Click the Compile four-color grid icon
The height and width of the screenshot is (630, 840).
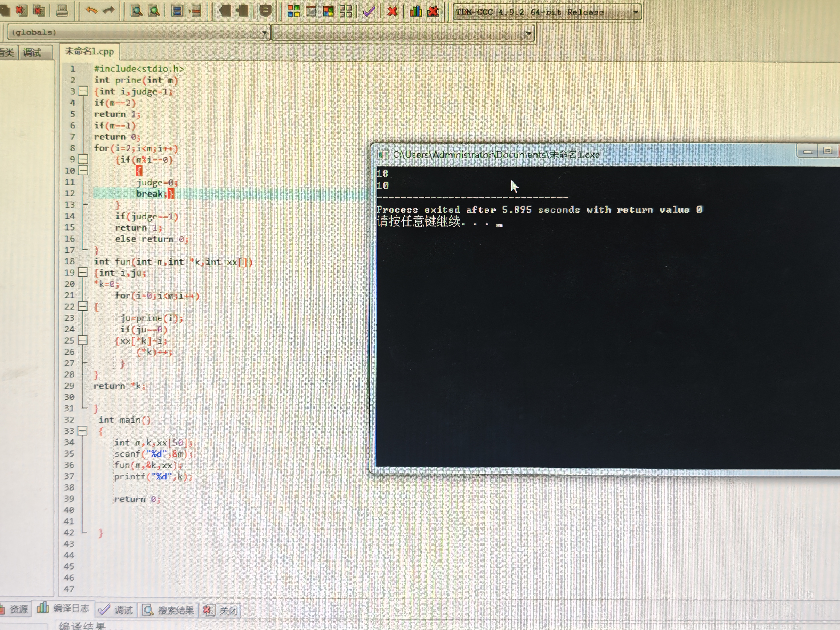(x=293, y=11)
